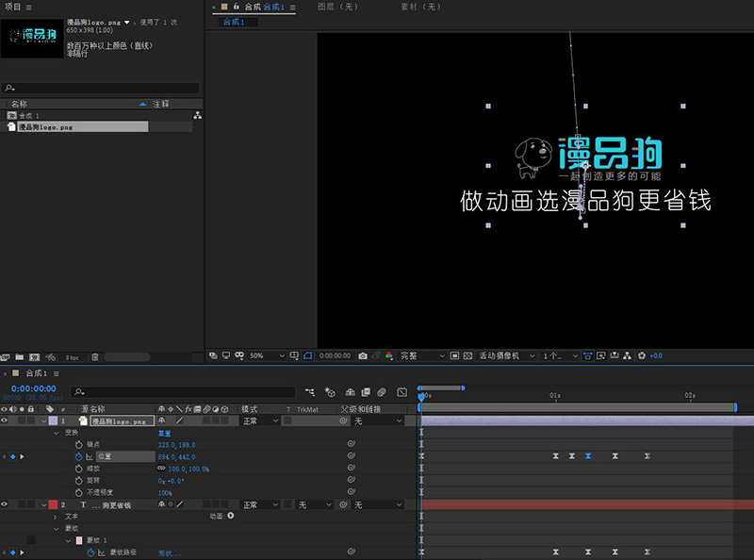Screen dimensions: 754x560
Task: Click the graph icon beside 位置 property
Action: 90,456
